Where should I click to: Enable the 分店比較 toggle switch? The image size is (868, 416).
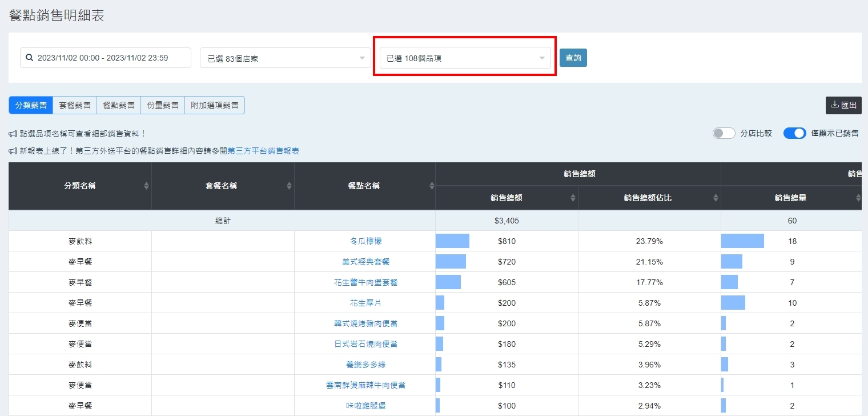click(724, 133)
